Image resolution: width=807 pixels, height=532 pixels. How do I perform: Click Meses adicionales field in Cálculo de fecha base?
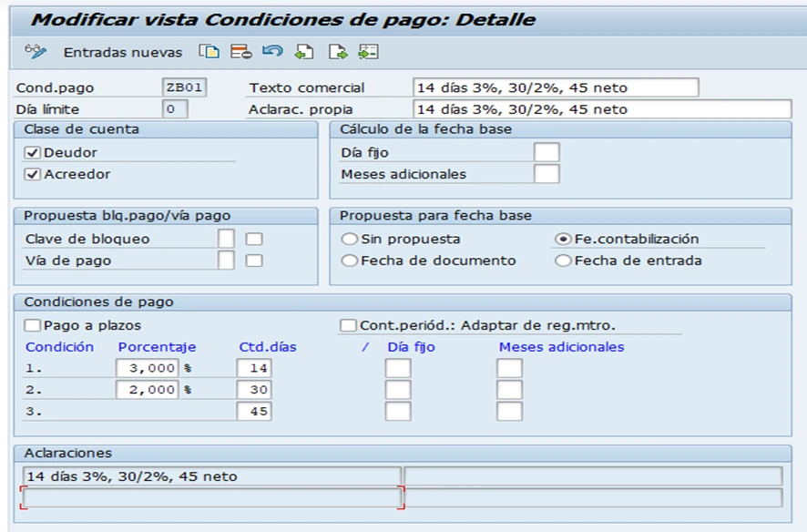click(x=547, y=174)
